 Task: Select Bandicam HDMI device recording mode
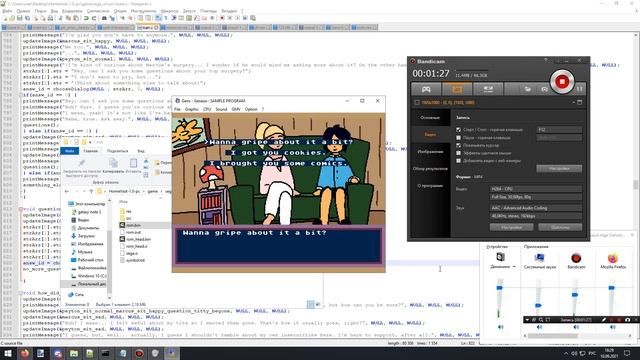pyautogui.click(x=488, y=89)
